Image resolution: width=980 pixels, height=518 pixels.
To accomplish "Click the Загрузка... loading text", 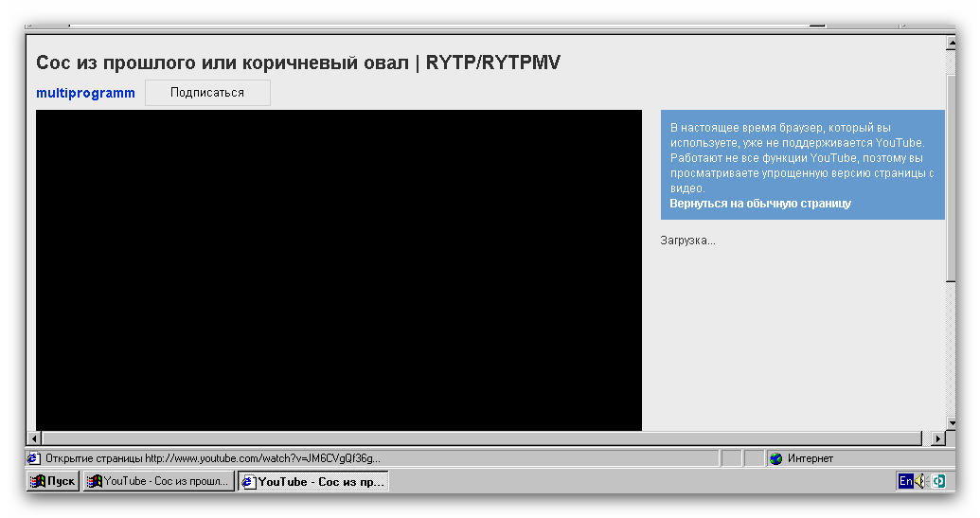I will [687, 240].
